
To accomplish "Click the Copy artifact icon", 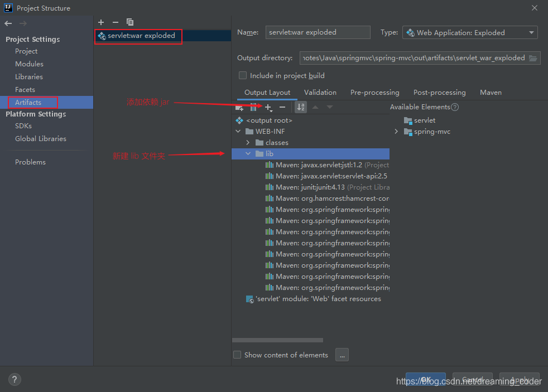I will point(129,22).
